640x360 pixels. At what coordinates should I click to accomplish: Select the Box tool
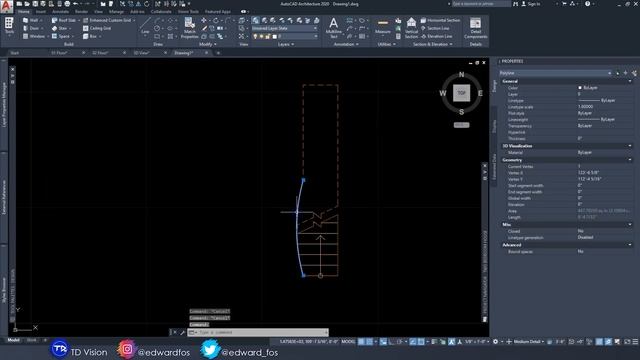91,36
